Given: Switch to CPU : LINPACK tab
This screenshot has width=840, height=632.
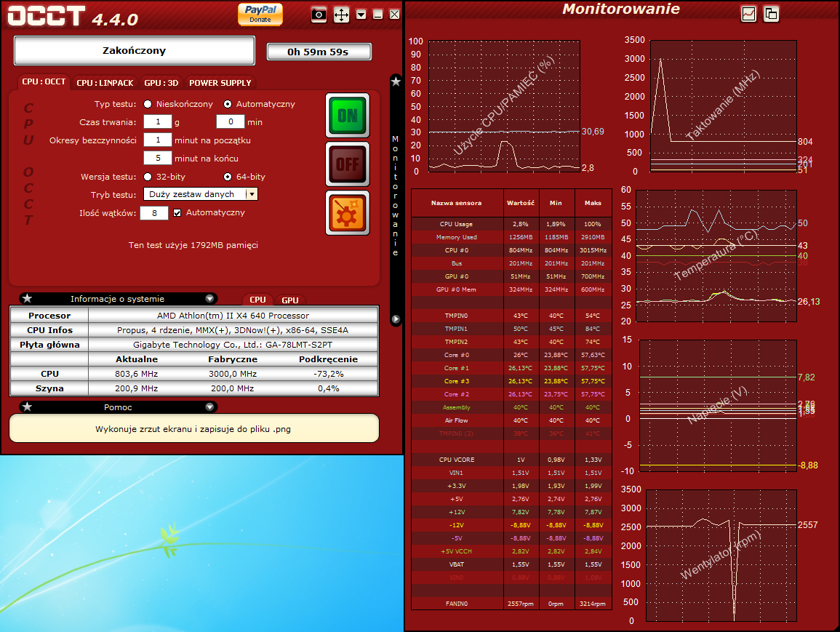Looking at the screenshot, I should [105, 83].
